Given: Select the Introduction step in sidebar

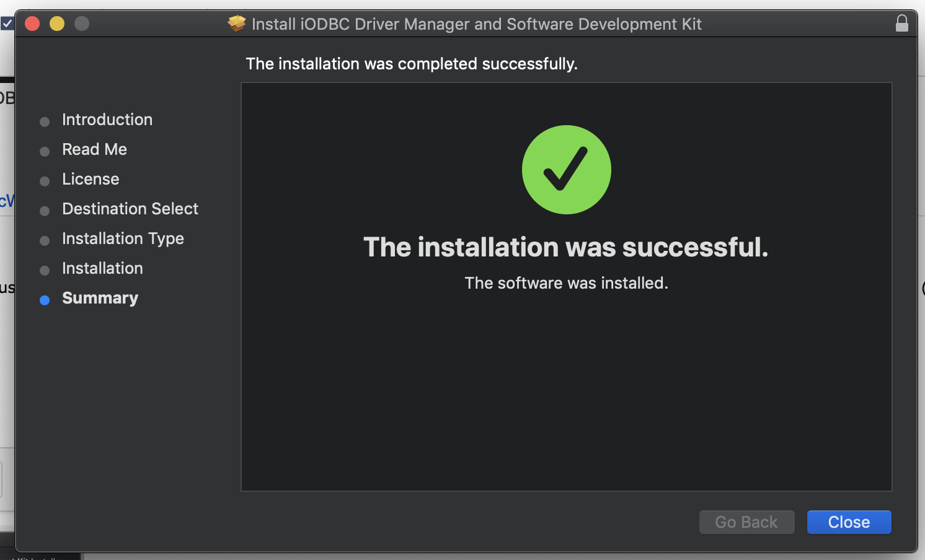Looking at the screenshot, I should [107, 120].
